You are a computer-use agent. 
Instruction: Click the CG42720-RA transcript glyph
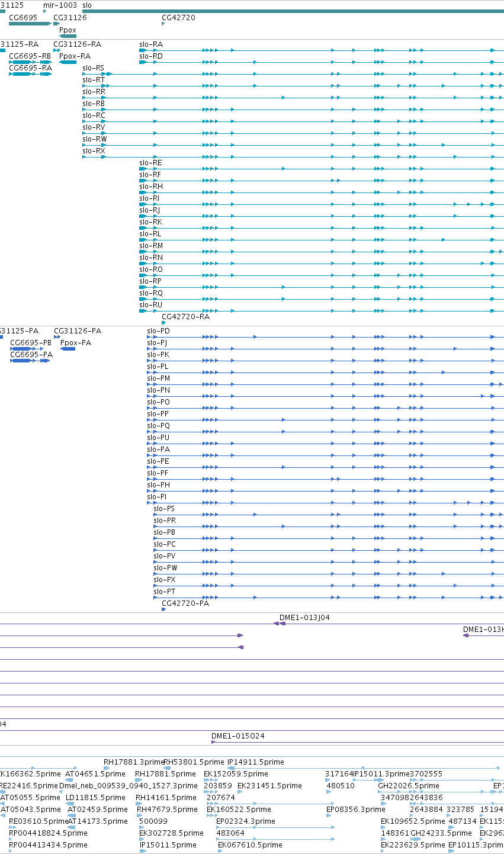coord(163,323)
